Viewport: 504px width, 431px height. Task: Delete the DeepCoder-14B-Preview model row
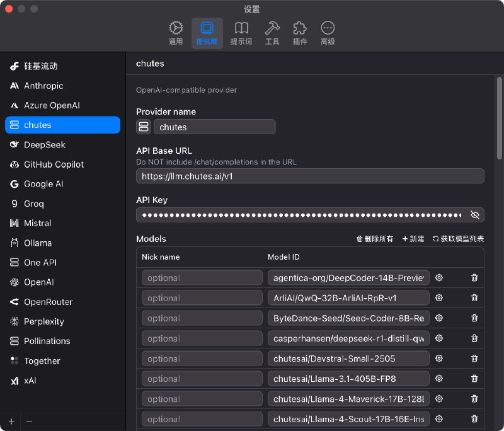(x=474, y=278)
